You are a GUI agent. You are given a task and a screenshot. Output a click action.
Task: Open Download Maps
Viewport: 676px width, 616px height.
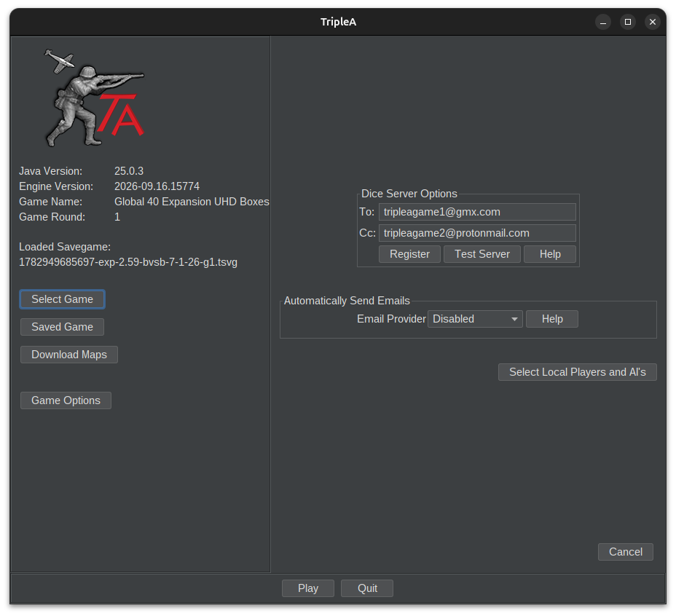[69, 355]
